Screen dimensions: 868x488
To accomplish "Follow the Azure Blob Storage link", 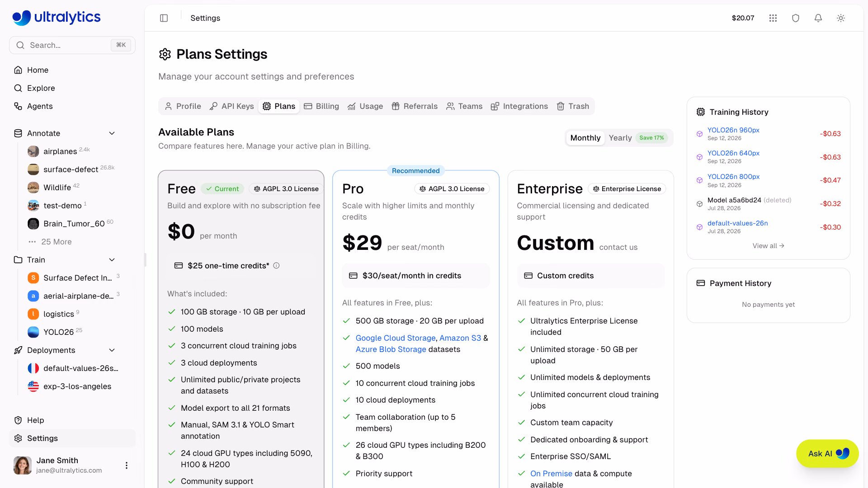I will click(391, 349).
